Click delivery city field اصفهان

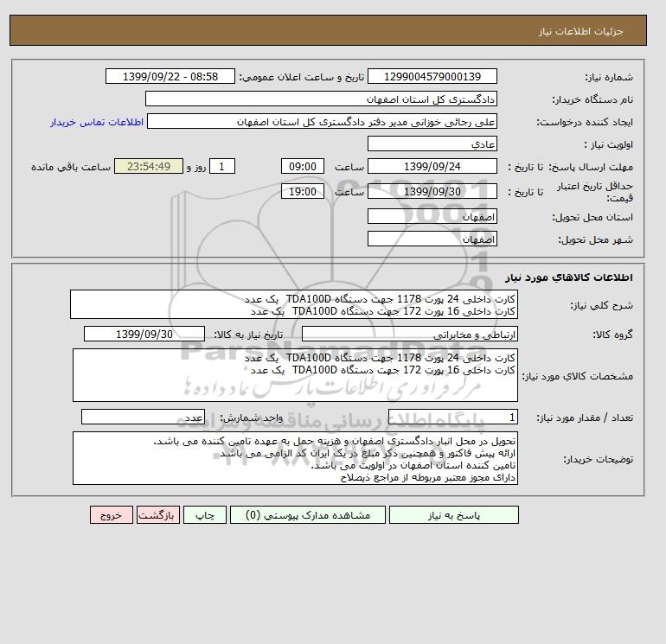[x=432, y=239]
